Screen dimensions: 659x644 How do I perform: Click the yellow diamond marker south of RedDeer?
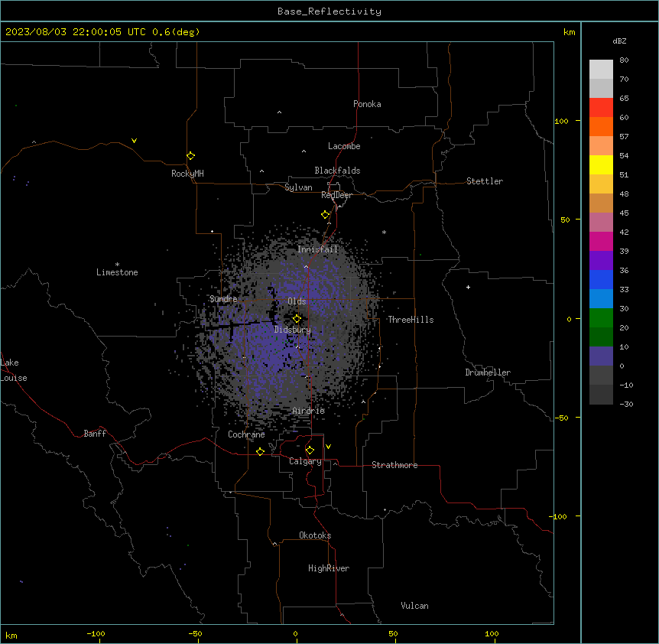pyautogui.click(x=326, y=214)
